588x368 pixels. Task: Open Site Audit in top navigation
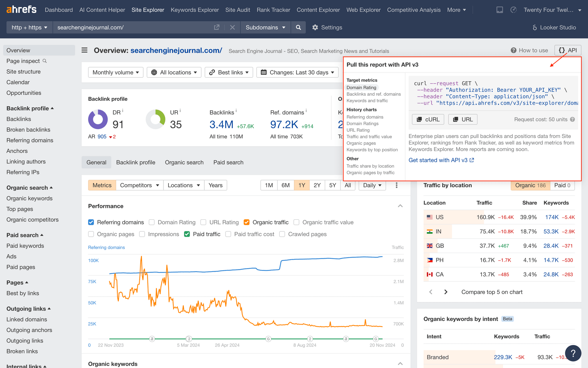[x=238, y=10]
